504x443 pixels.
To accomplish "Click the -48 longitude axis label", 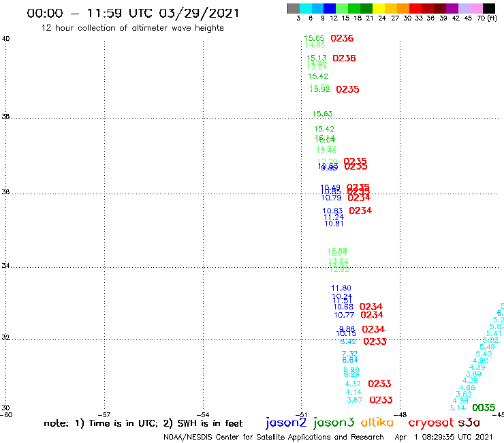I will click(x=400, y=415).
